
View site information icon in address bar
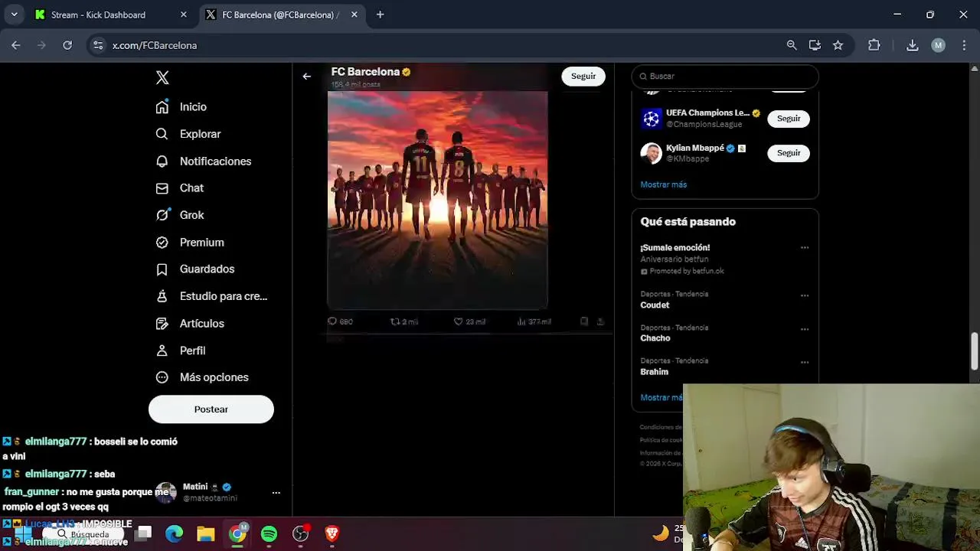97,45
